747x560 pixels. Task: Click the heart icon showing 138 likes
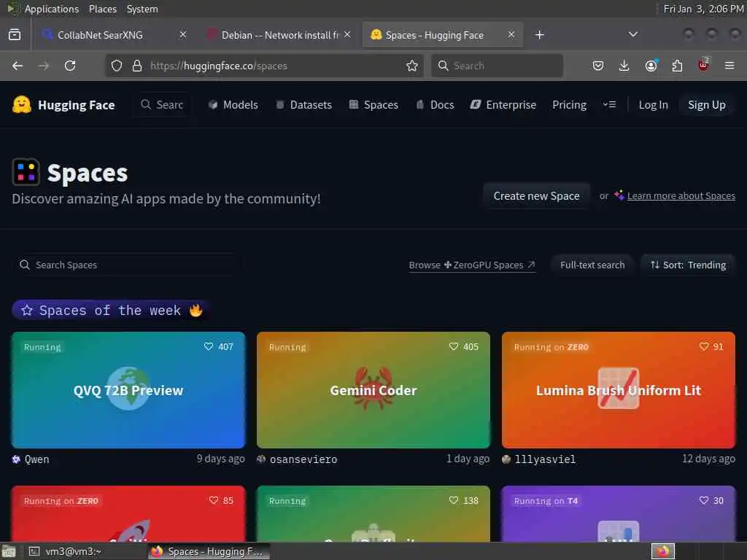(x=454, y=500)
